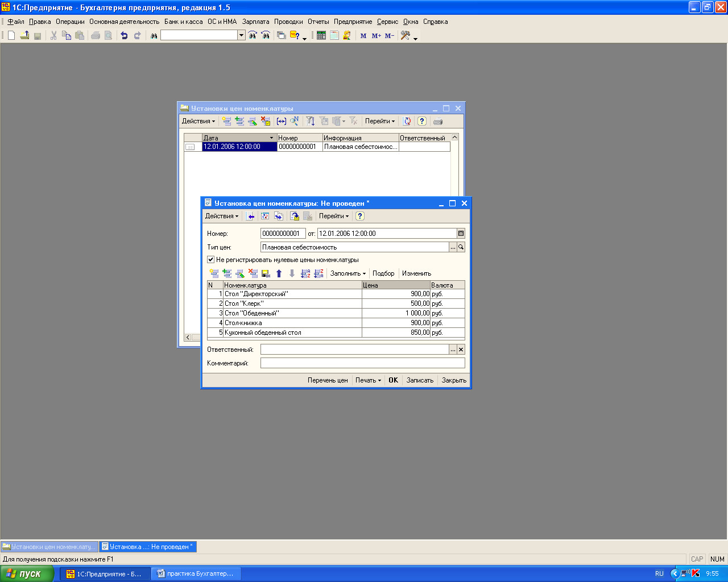Click Add row icon above nomenclature table
Screen dimensions: 728x582
[214, 273]
